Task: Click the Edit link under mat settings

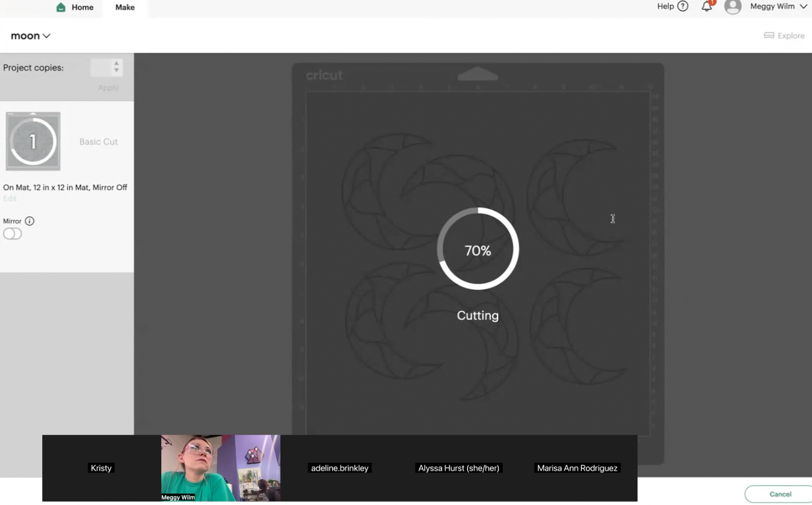Action: coord(10,198)
